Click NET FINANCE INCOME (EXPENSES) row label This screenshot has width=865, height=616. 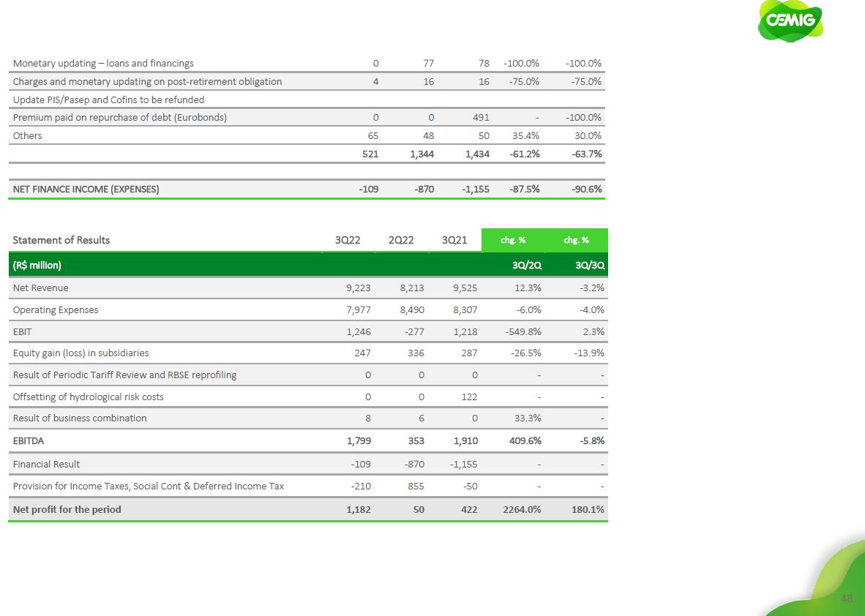86,189
